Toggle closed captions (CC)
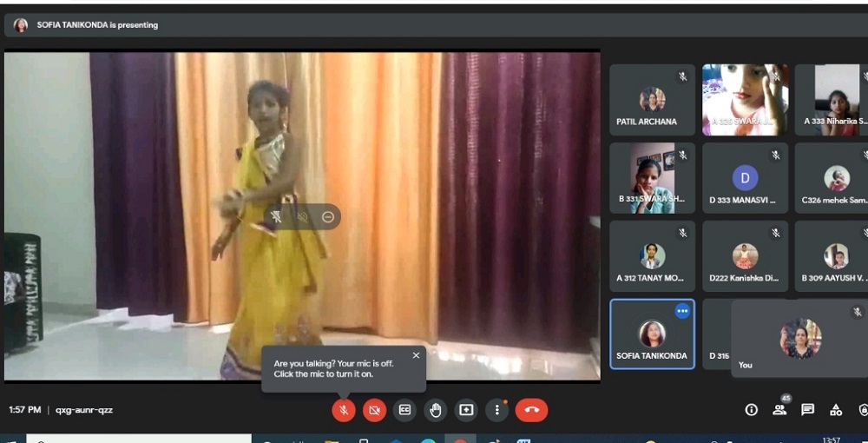Image resolution: width=868 pixels, height=443 pixels. [x=404, y=410]
